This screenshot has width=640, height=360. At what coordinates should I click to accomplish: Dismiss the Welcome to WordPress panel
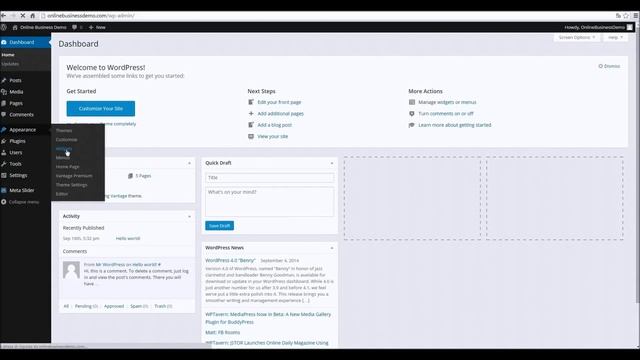tap(609, 66)
